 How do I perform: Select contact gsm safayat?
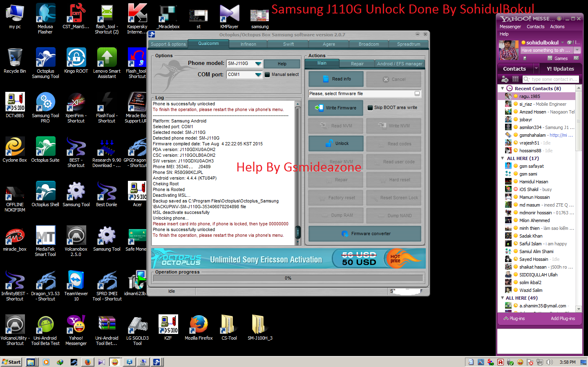click(x=536, y=166)
